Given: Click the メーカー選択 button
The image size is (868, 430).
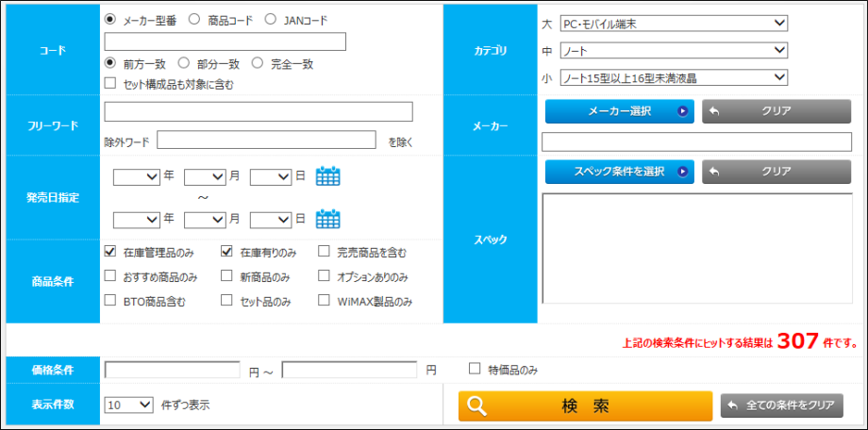Looking at the screenshot, I should coord(619,111).
